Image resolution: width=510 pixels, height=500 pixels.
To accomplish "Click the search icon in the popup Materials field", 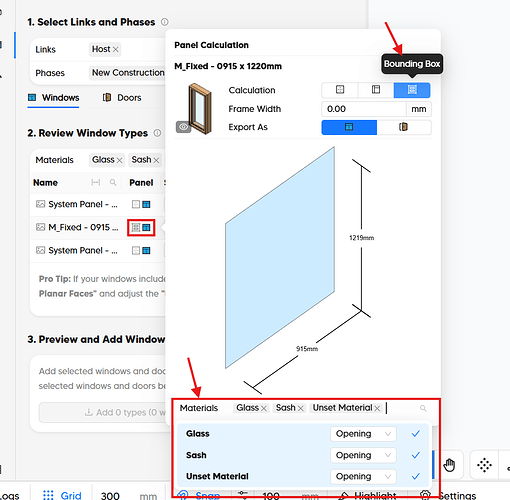I will tap(423, 408).
